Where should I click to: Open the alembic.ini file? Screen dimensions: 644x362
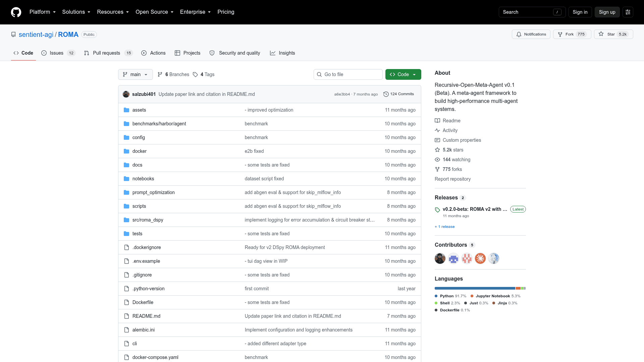coord(144,330)
